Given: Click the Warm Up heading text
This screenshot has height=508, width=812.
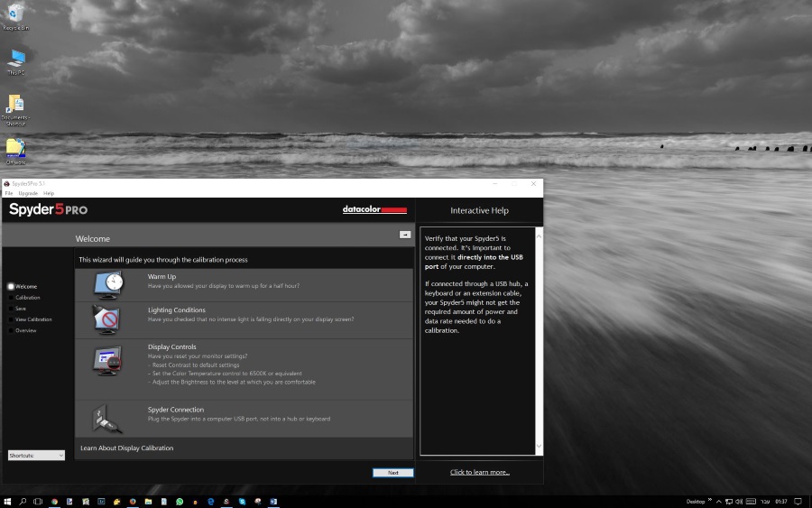Looking at the screenshot, I should point(161,276).
